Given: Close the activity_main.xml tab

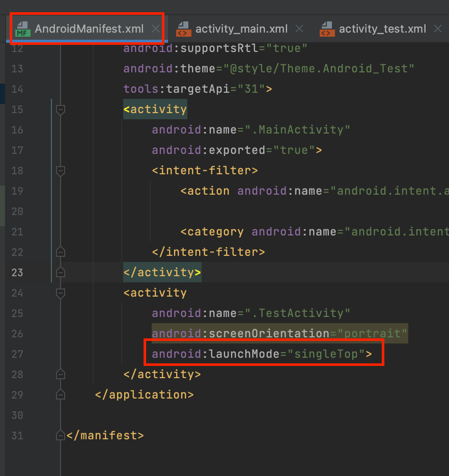Looking at the screenshot, I should click(299, 29).
